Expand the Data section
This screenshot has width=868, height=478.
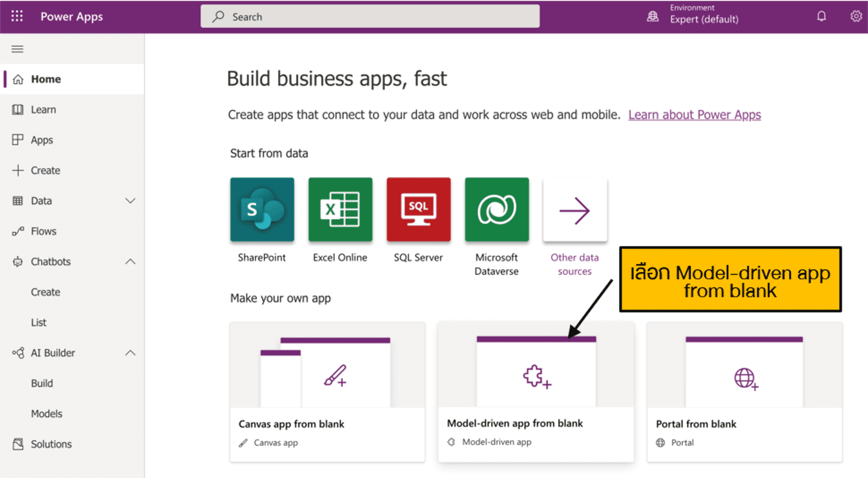(x=130, y=201)
